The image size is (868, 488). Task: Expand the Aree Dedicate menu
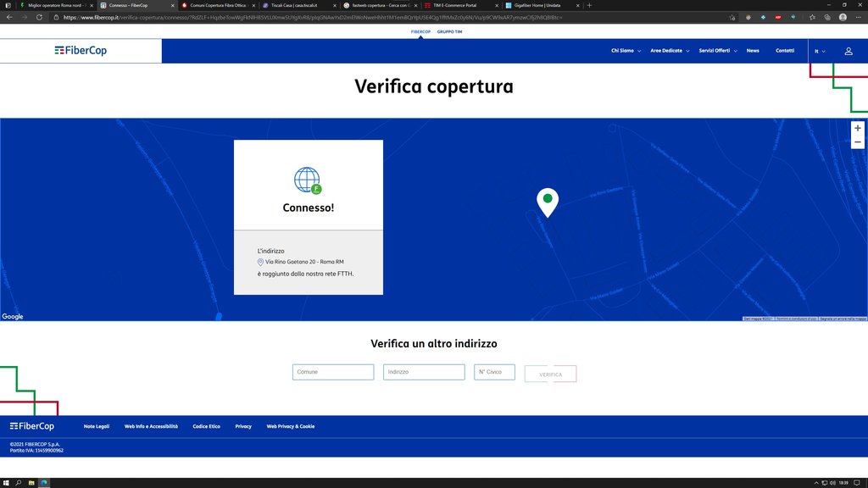pyautogui.click(x=670, y=51)
